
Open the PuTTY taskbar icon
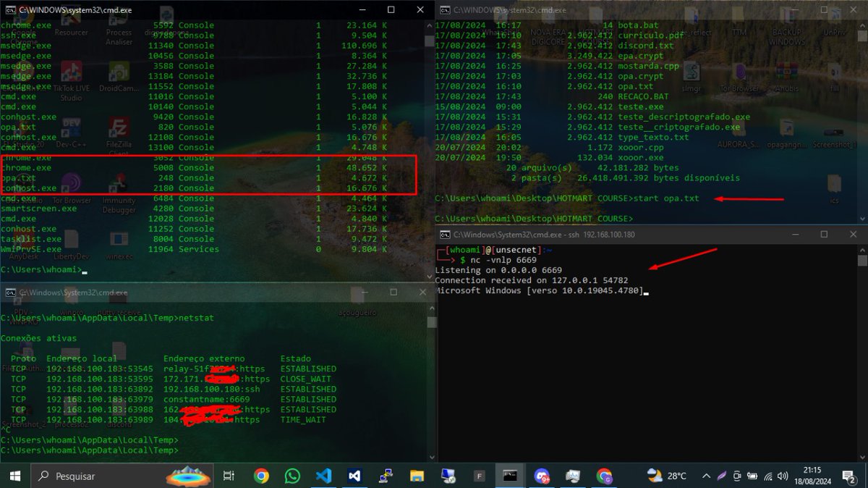[386, 476]
